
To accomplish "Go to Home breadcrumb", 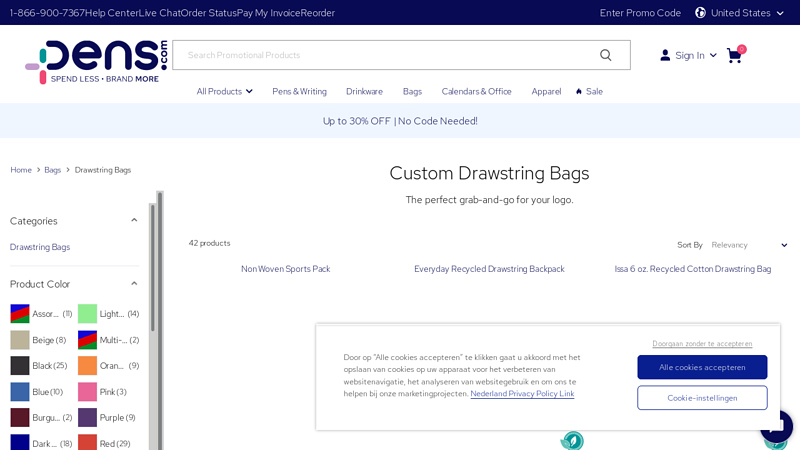I will coord(21,170).
